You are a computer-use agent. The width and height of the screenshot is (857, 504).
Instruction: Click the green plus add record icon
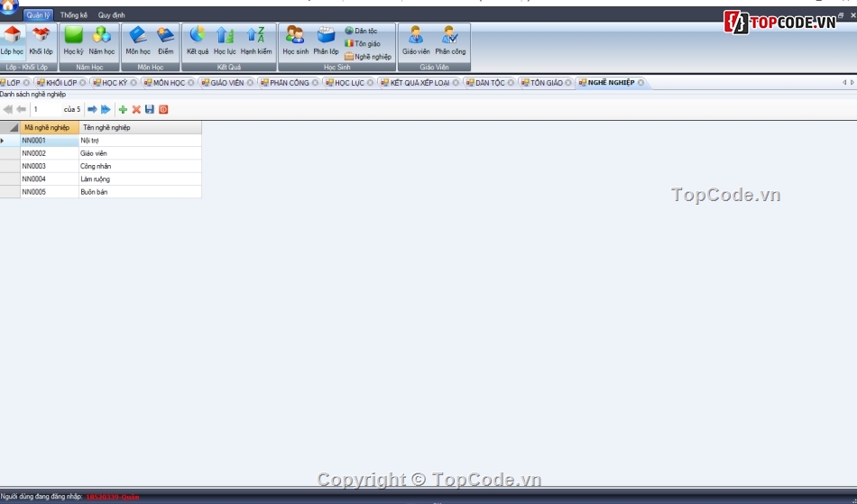point(123,109)
